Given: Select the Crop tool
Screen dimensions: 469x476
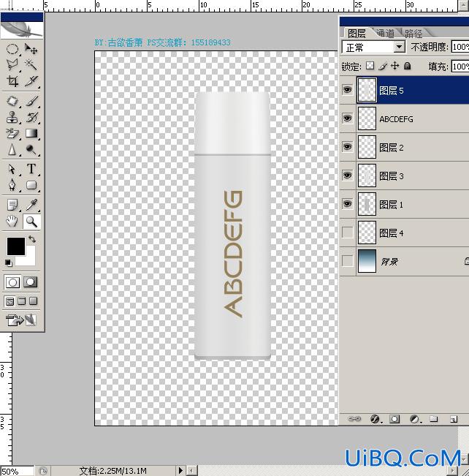Looking at the screenshot, I should click(x=12, y=80).
